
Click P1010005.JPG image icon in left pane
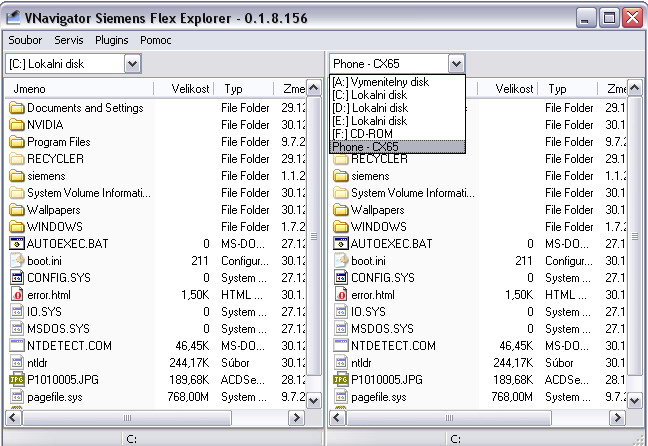pos(17,379)
